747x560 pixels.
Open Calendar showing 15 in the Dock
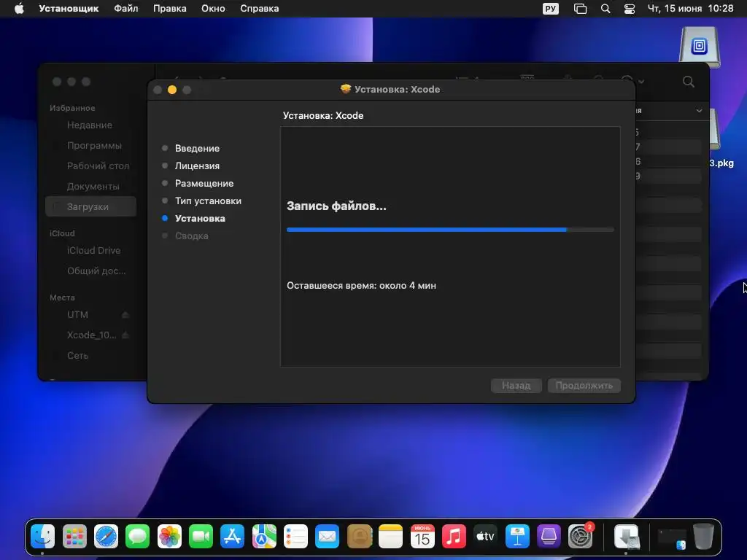click(422, 537)
